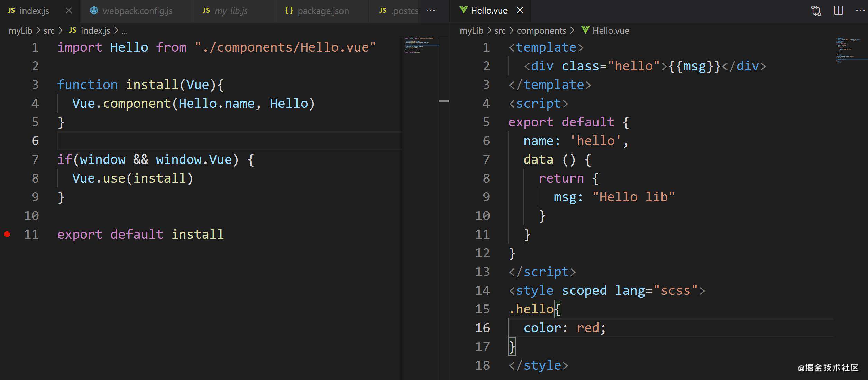This screenshot has height=380, width=868.
Task: Toggle the breakpoint on line 11 of index.js
Action: click(x=7, y=235)
